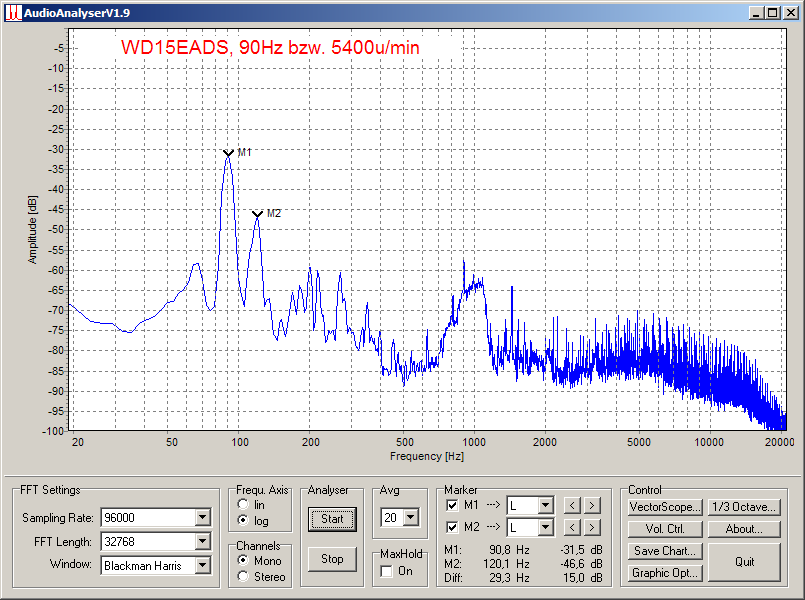Open the M1 channel dropdown
The width and height of the screenshot is (805, 600).
pyautogui.click(x=545, y=506)
